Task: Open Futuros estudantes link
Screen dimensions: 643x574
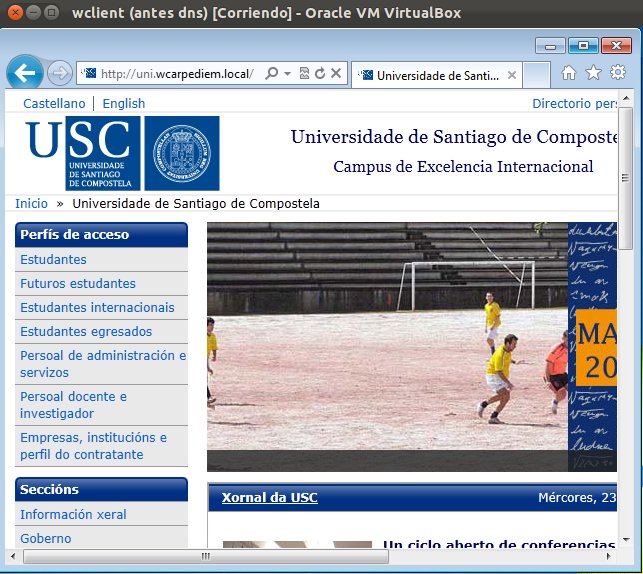Action: [x=78, y=283]
